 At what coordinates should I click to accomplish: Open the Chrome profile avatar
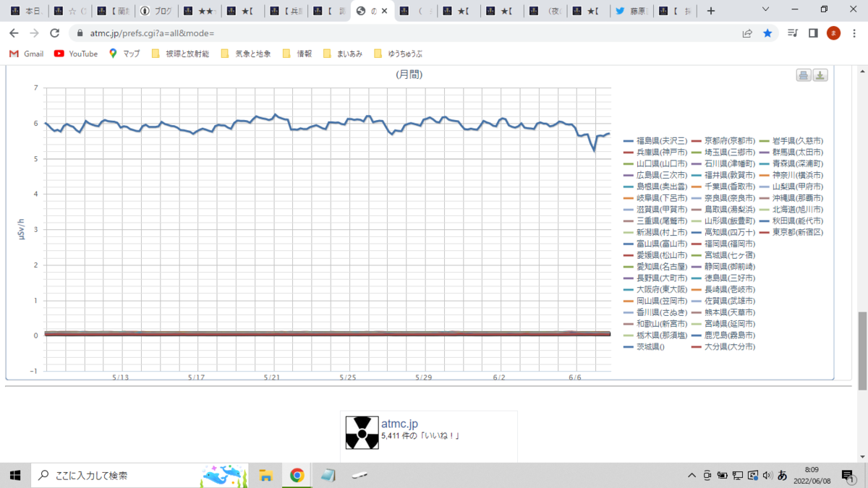click(833, 33)
